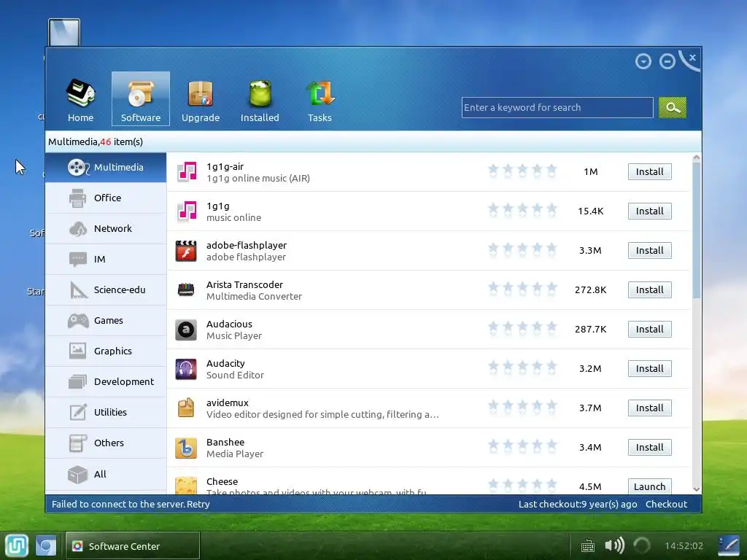Click the Audacity headphones icon
The width and height of the screenshot is (747, 560).
tap(186, 368)
